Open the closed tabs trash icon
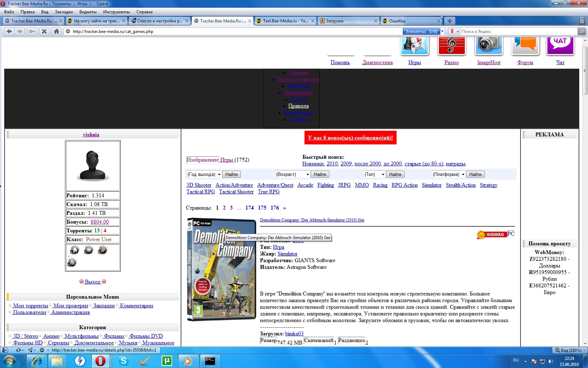The height and width of the screenshot is (368, 588). pyautogui.click(x=582, y=21)
